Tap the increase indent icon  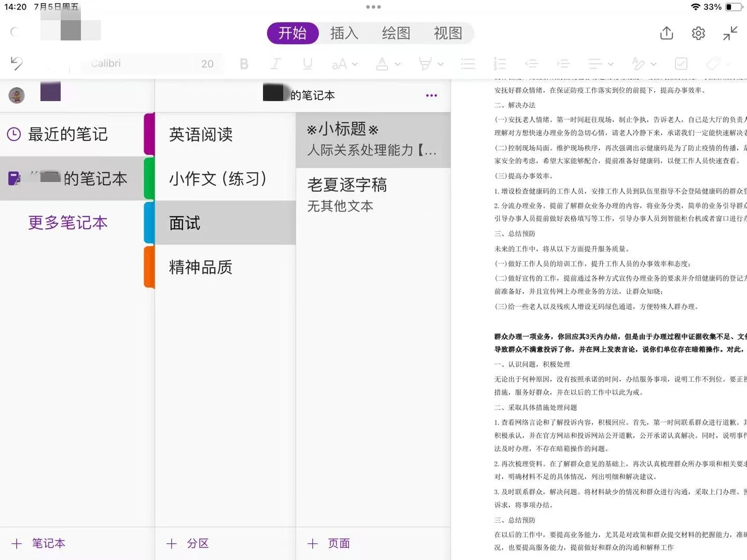pos(563,63)
